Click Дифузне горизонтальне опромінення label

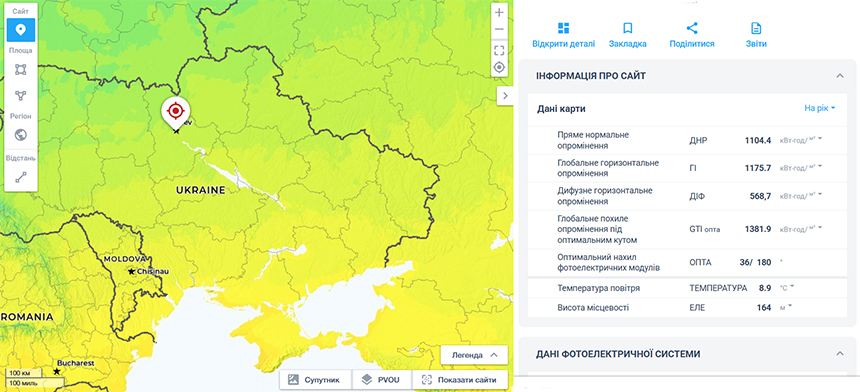[x=605, y=196]
